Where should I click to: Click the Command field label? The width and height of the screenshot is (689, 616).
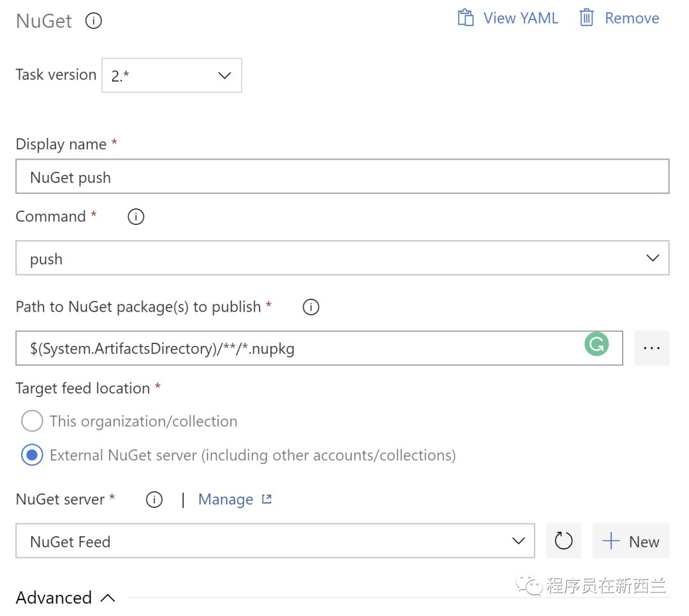click(x=50, y=217)
